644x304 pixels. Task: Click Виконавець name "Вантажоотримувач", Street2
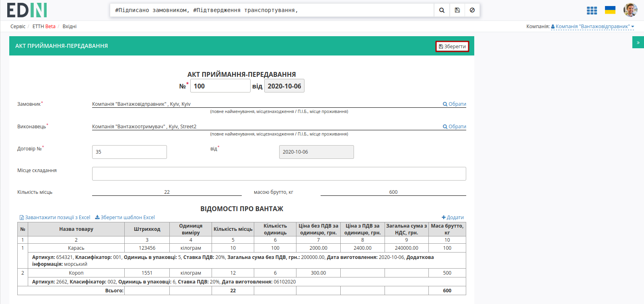pyautogui.click(x=144, y=126)
